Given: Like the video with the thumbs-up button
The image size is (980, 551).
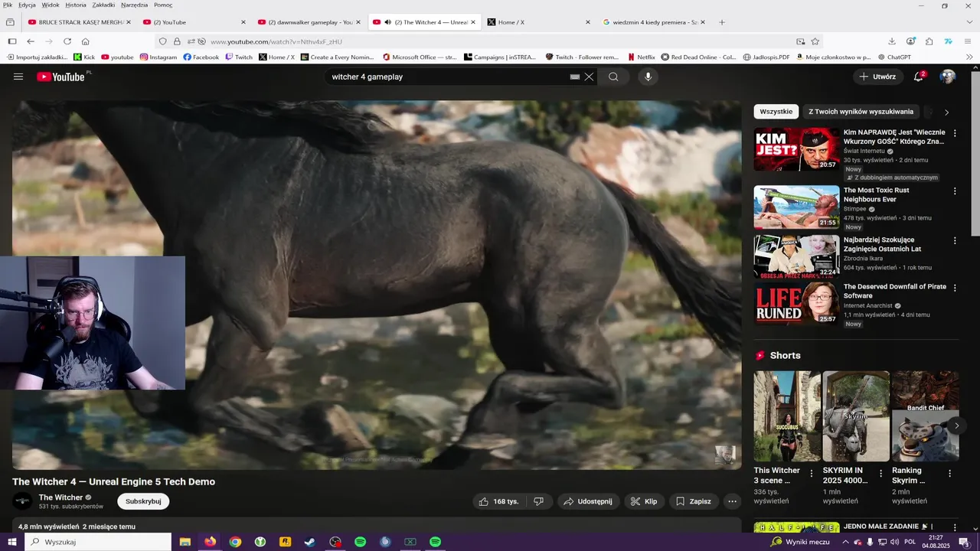Looking at the screenshot, I should pyautogui.click(x=498, y=501).
